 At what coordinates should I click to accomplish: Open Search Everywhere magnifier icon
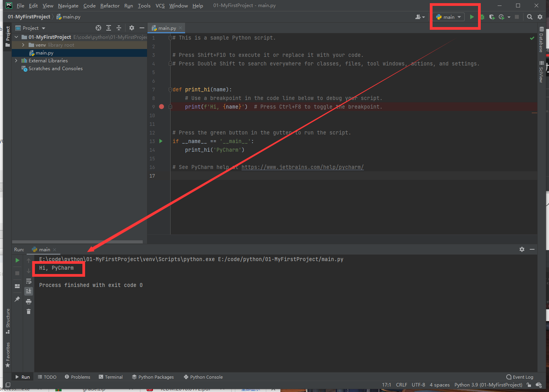click(x=530, y=17)
